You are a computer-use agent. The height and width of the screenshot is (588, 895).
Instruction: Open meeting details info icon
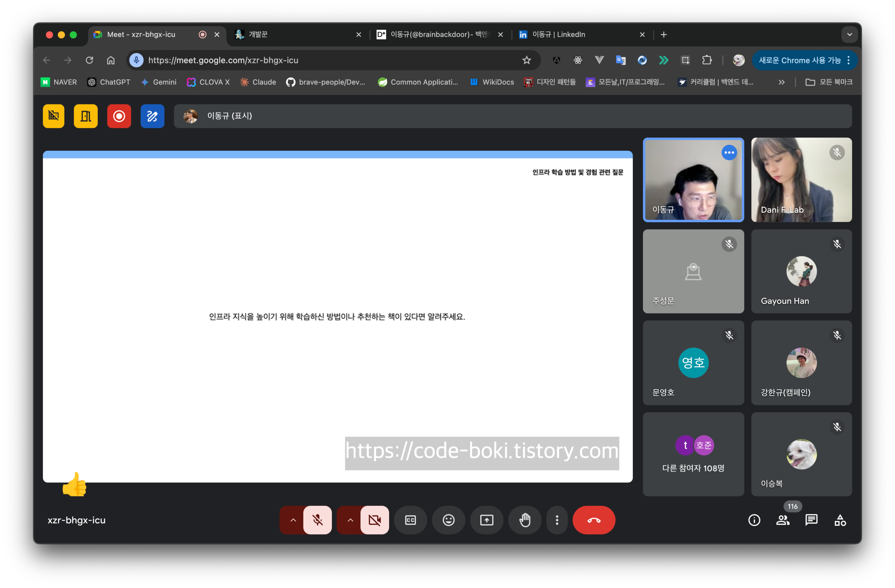pos(754,520)
